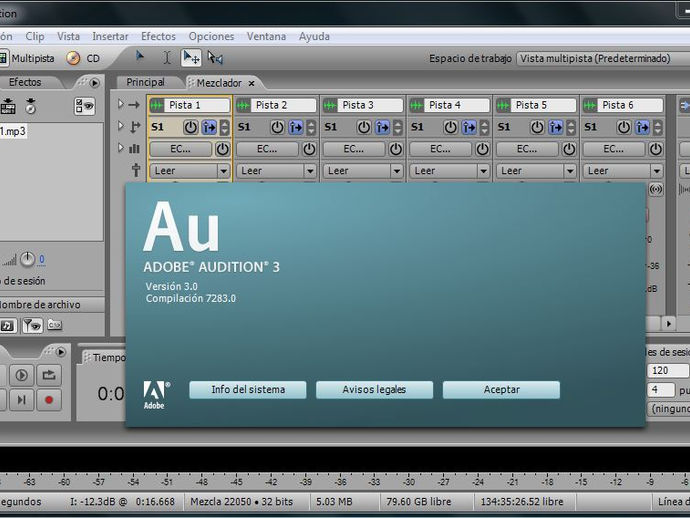The image size is (690, 518).
Task: Toggle Pista 2 send power button
Action: [x=277, y=128]
